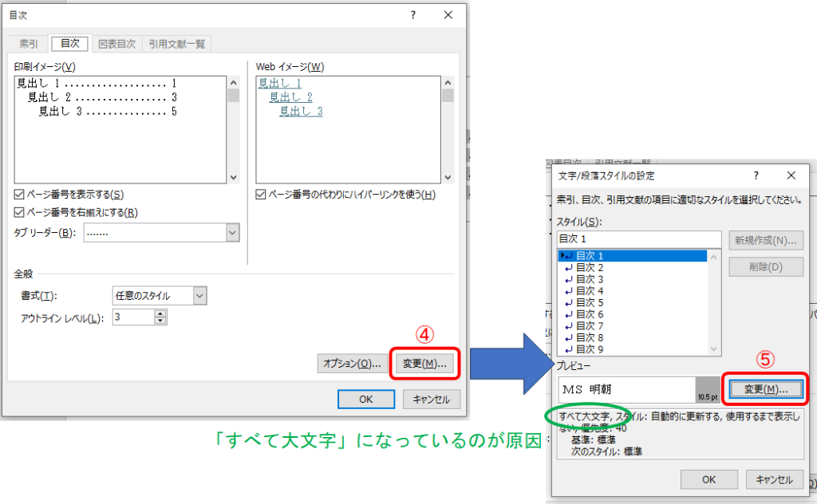This screenshot has width=817, height=504.
Task: Open the タブ リーダー dropdown
Action: pos(232,233)
